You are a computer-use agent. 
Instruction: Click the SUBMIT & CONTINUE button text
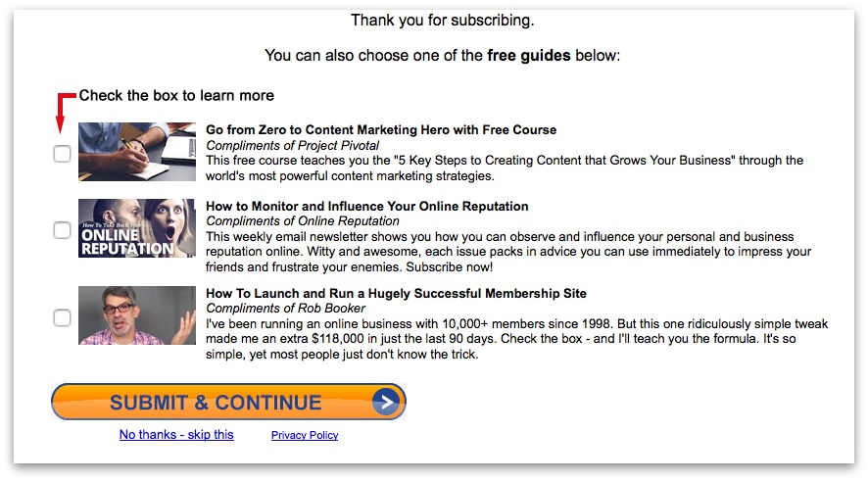216,403
